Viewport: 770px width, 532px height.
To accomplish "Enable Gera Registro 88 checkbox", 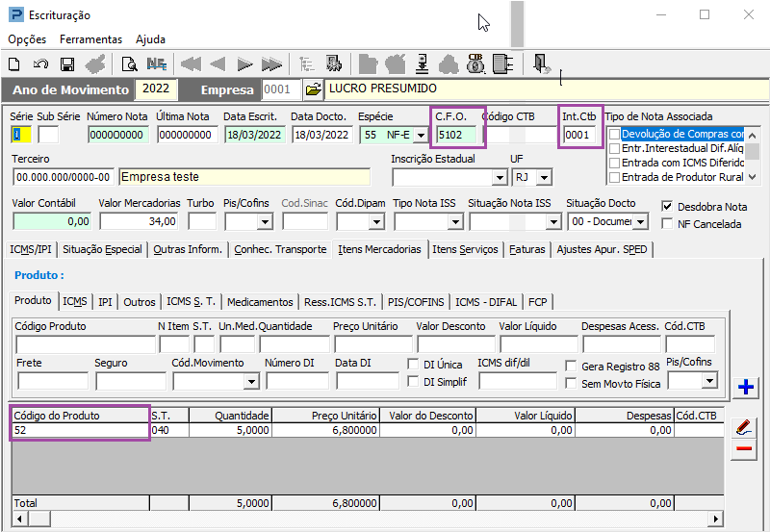I will [x=571, y=367].
